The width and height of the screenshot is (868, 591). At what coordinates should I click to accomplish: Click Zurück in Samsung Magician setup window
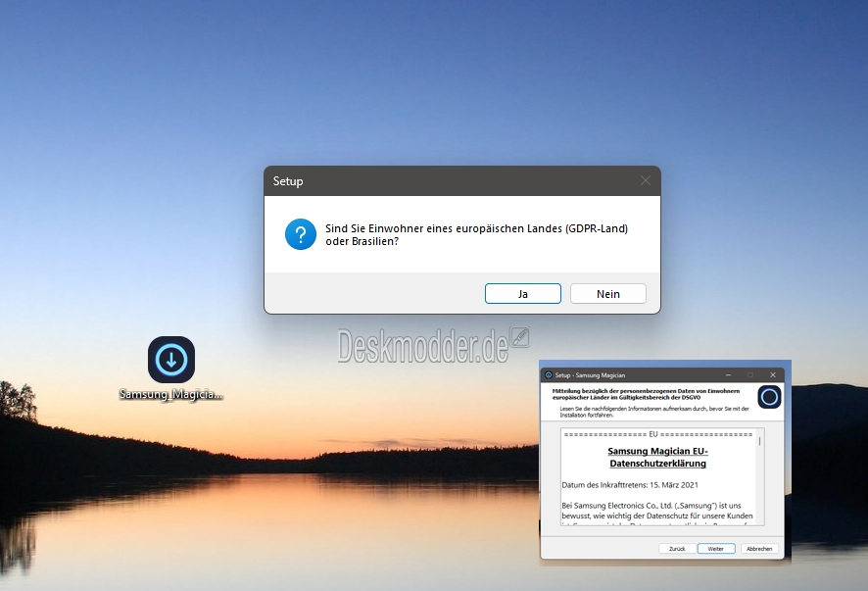[677, 548]
